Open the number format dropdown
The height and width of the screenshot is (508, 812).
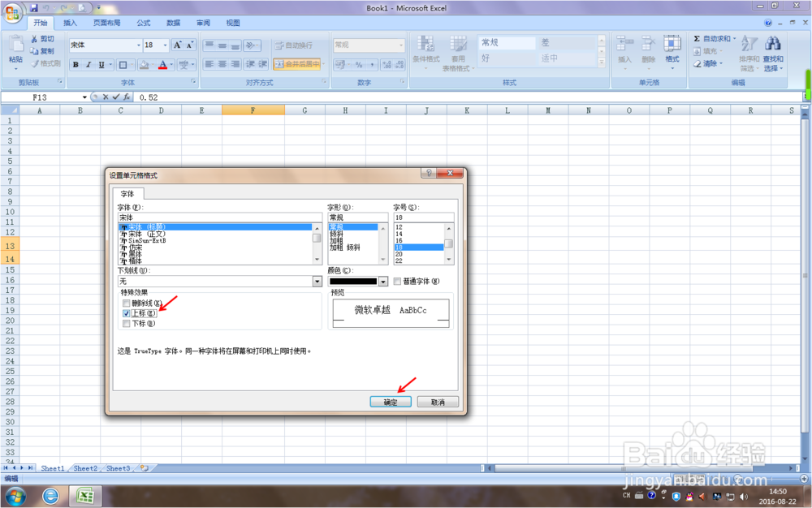click(x=401, y=45)
